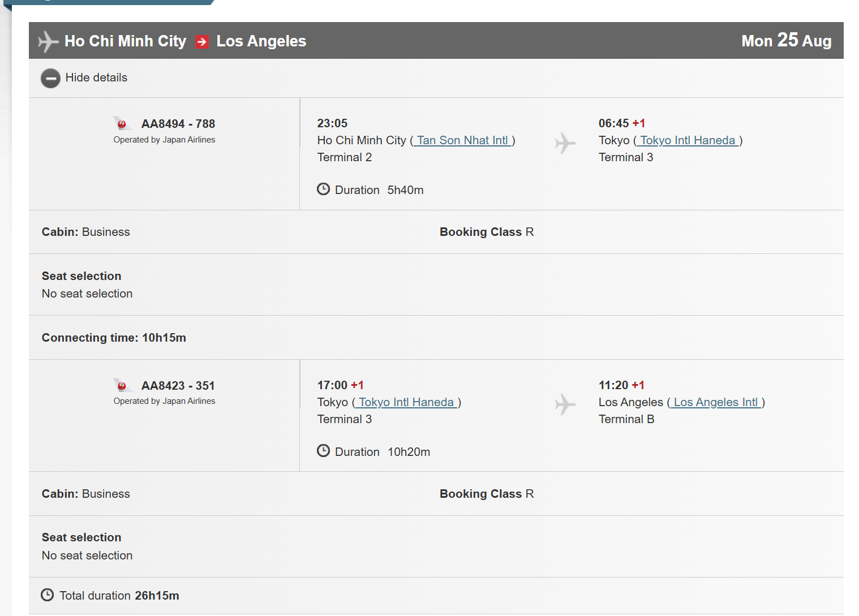Click the clock icon beside Duration 5h40m
The image size is (859, 616).
click(x=323, y=189)
